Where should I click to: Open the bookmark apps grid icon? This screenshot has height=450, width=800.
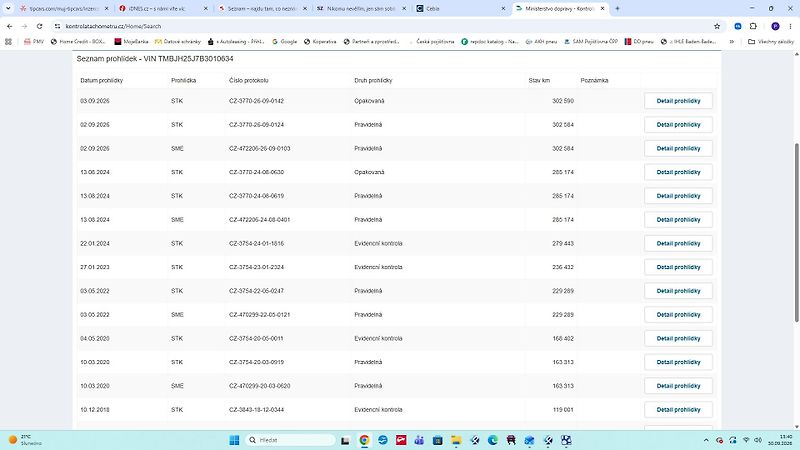tap(8, 41)
